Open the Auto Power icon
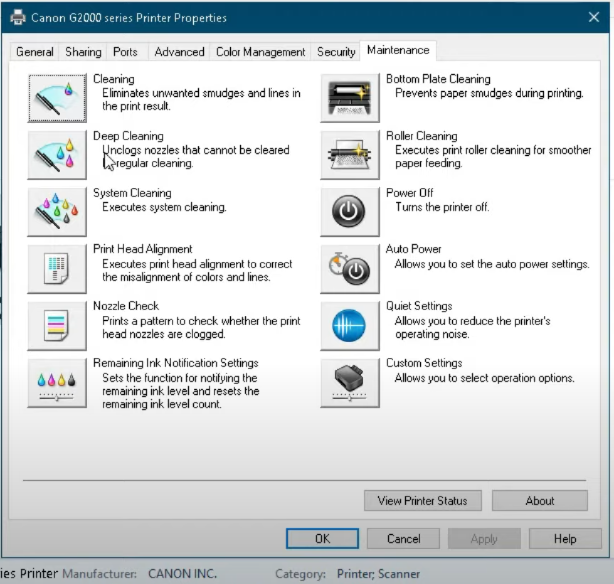 pos(350,269)
